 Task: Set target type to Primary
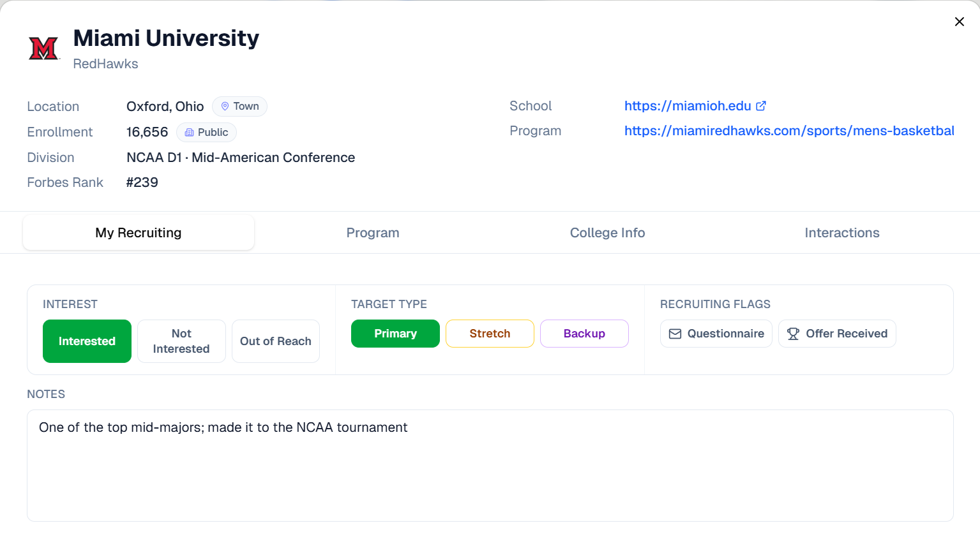tap(395, 334)
